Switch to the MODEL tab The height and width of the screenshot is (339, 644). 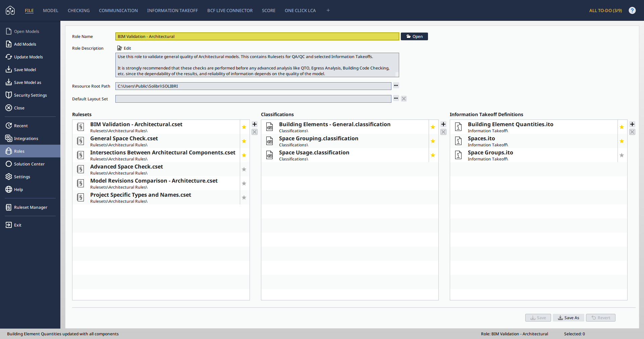(51, 10)
